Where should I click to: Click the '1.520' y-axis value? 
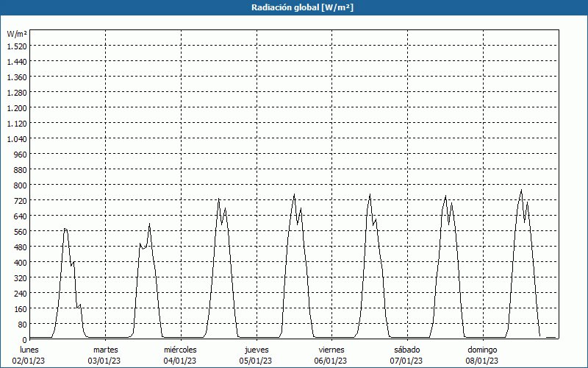coord(17,46)
